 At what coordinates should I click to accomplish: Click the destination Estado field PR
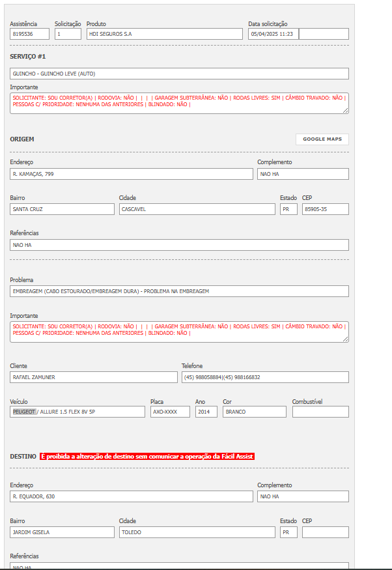coord(289,532)
